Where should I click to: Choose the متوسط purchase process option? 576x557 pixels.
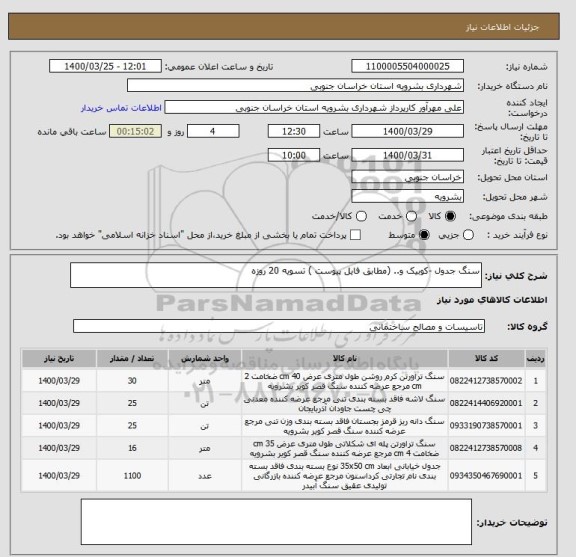point(424,235)
